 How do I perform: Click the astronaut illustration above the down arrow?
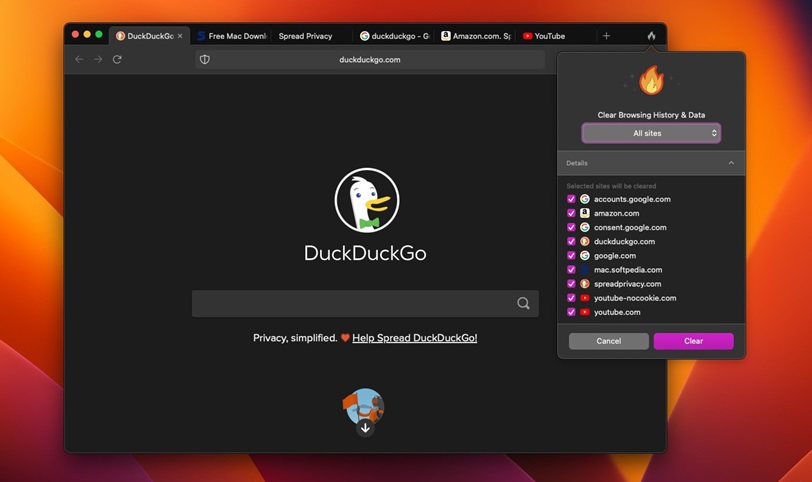pyautogui.click(x=364, y=404)
